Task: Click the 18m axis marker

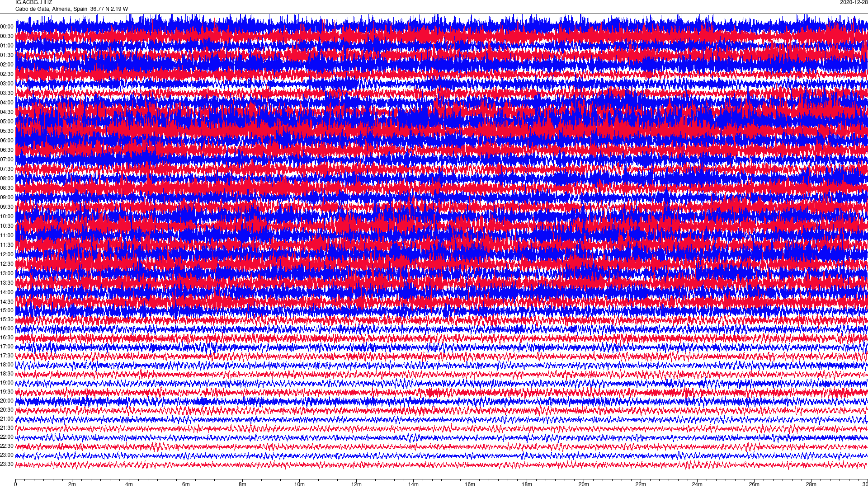Action: tap(527, 484)
